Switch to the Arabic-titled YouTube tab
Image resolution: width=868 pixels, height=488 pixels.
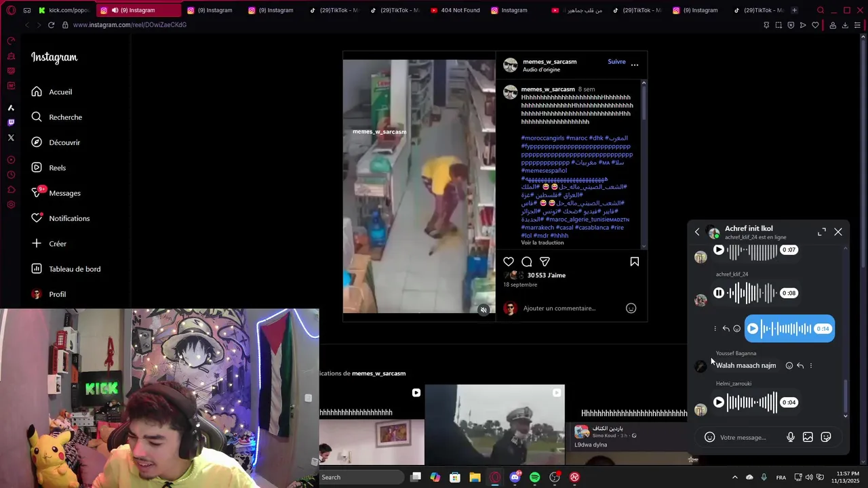tap(577, 10)
